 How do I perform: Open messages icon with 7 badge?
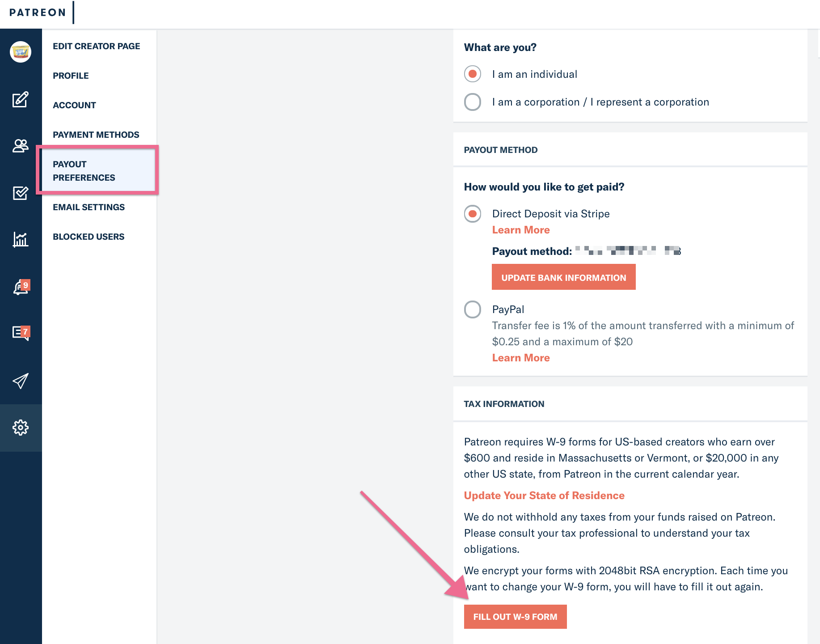coord(21,333)
